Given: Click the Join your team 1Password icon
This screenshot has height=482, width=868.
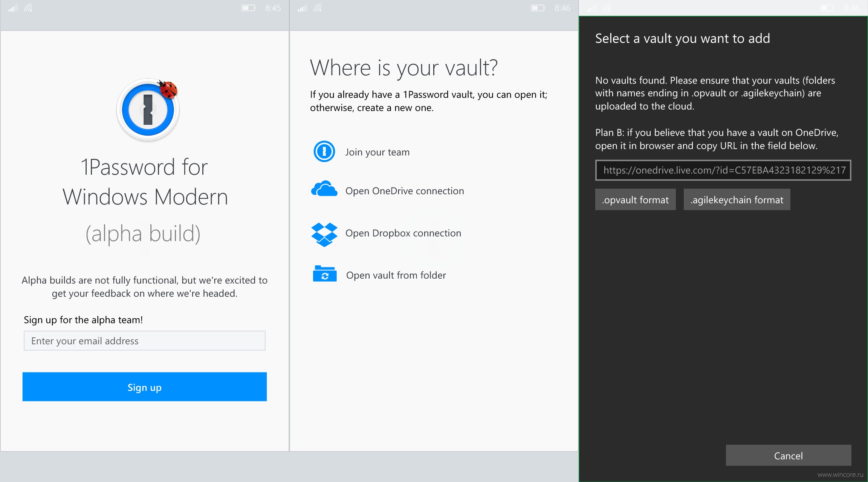Looking at the screenshot, I should (x=324, y=151).
